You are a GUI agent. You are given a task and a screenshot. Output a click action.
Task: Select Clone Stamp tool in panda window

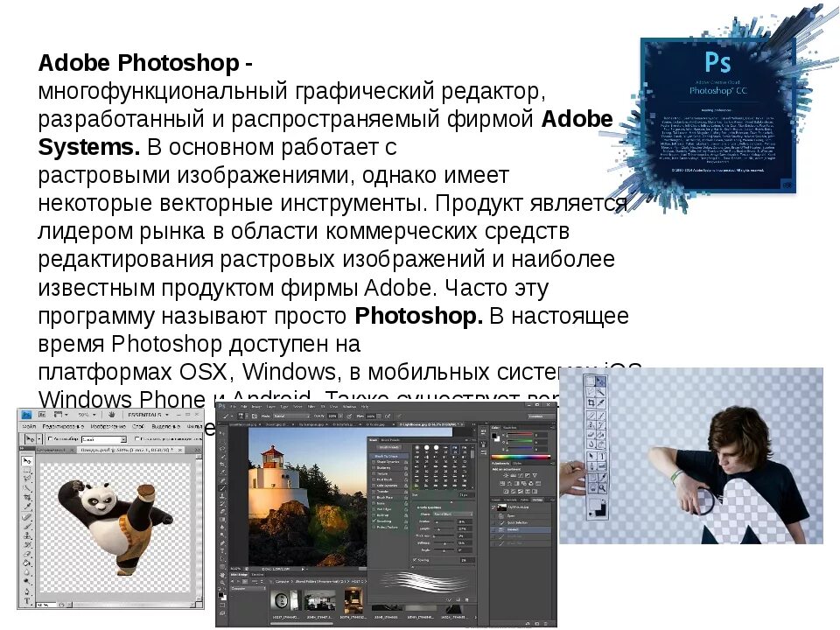[27, 535]
